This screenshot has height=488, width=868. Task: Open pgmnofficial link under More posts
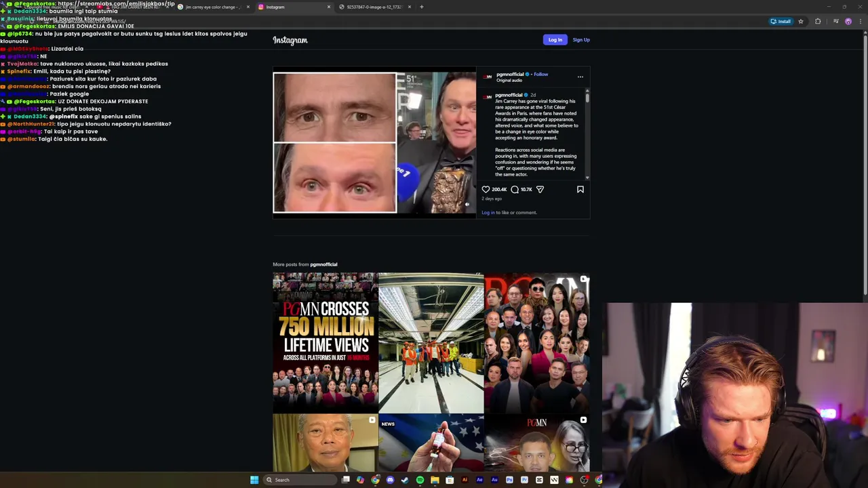pyautogui.click(x=323, y=264)
